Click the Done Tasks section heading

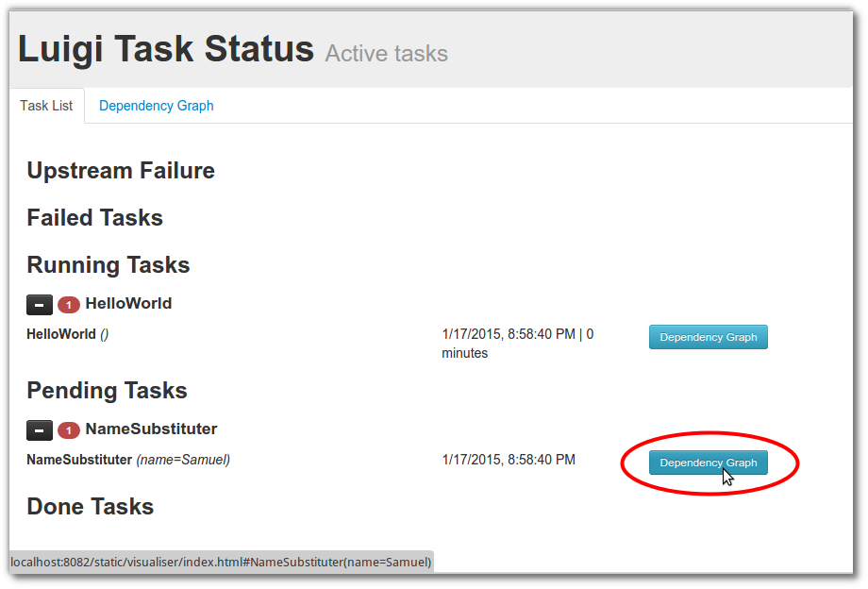click(91, 507)
